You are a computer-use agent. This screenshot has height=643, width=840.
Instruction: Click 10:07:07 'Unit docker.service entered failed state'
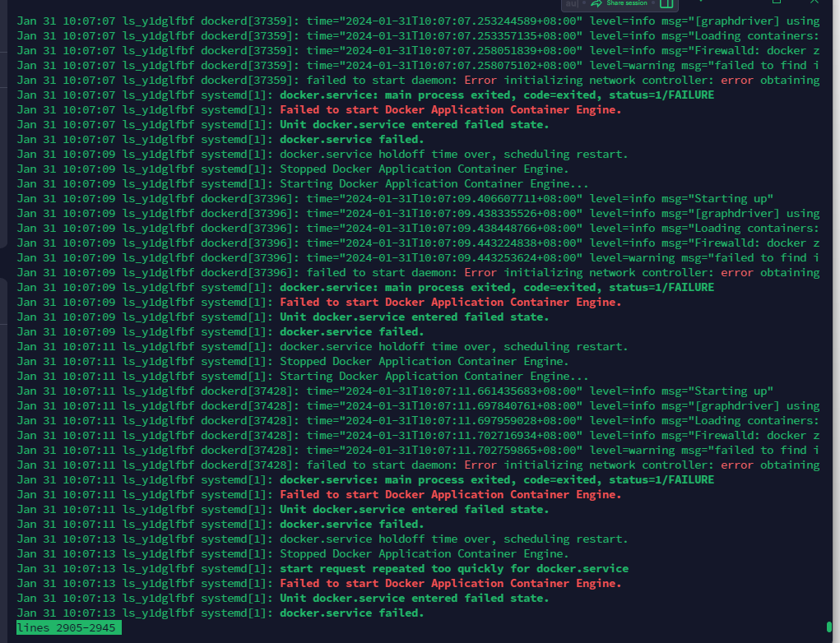414,125
